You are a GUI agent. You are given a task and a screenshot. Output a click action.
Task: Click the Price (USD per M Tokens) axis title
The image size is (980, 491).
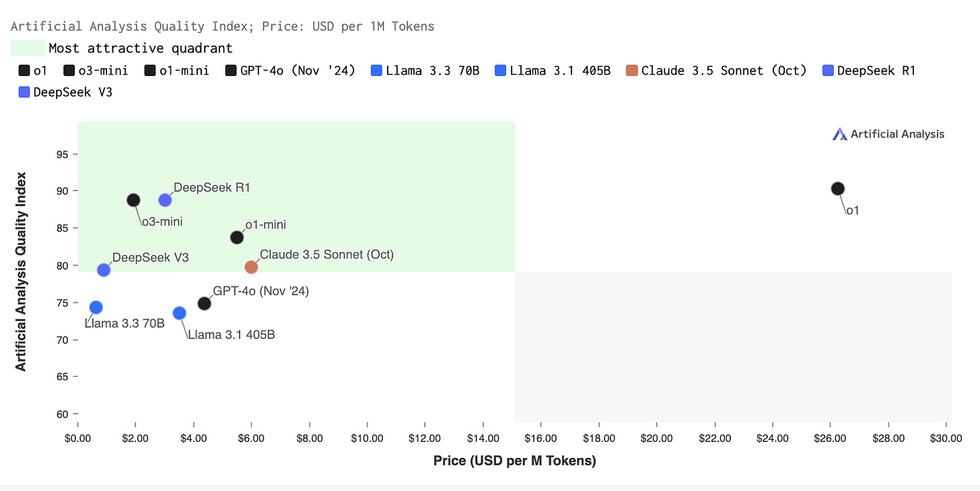tap(514, 461)
